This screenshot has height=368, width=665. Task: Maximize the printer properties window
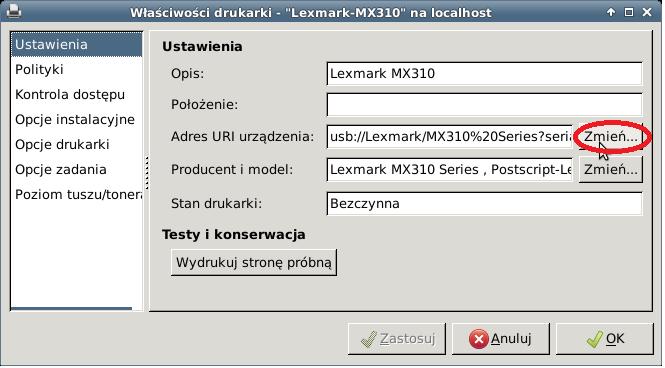[629, 12]
